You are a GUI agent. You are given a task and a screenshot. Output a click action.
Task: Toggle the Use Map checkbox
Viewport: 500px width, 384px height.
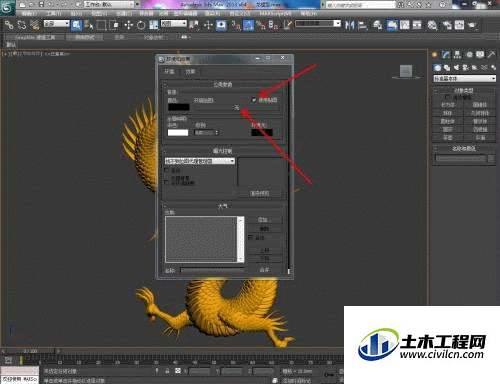[254, 99]
